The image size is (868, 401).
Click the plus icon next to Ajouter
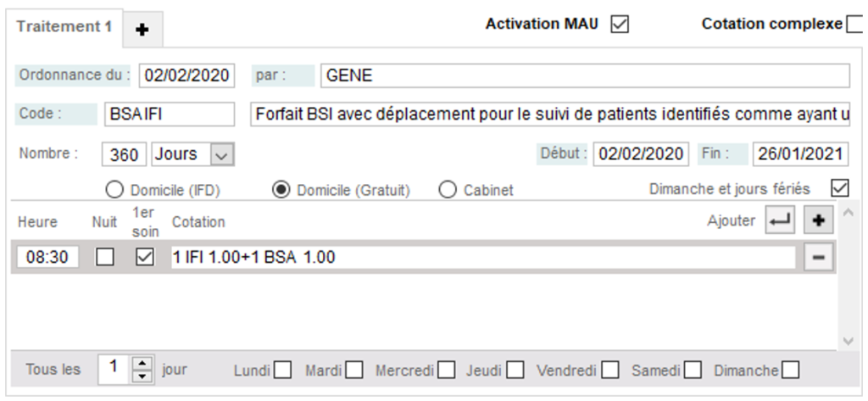click(819, 220)
